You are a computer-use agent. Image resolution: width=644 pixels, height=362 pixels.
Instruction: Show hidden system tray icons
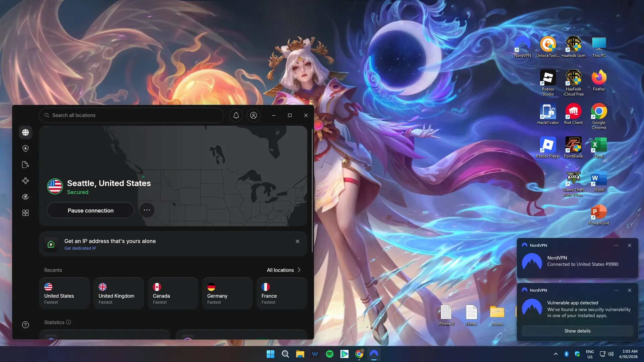pyautogui.click(x=556, y=354)
